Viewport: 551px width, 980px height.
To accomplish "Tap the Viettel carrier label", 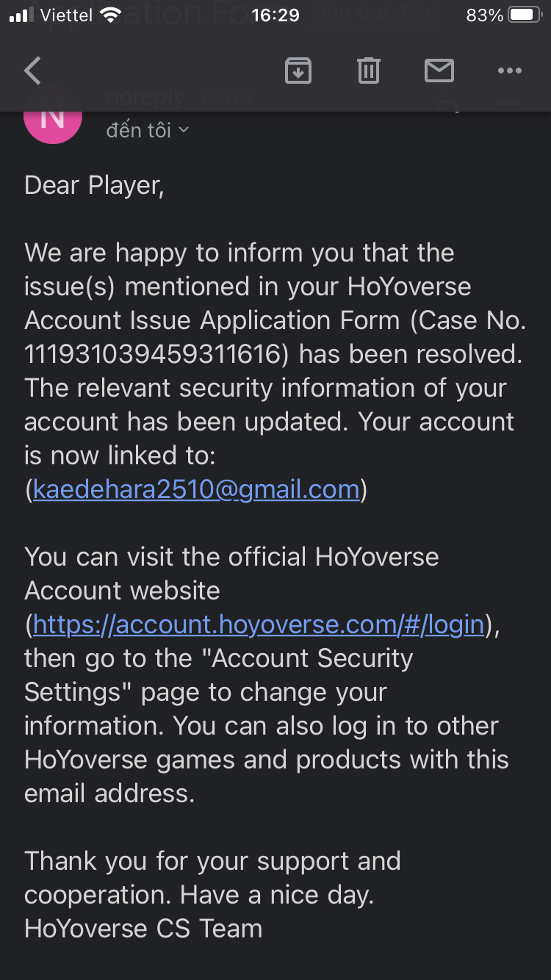I will (66, 15).
